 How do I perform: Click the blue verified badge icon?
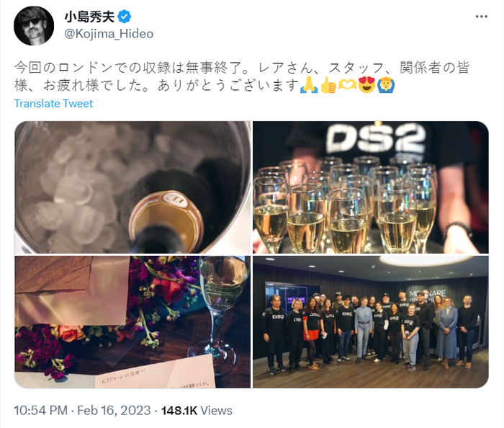[124, 17]
